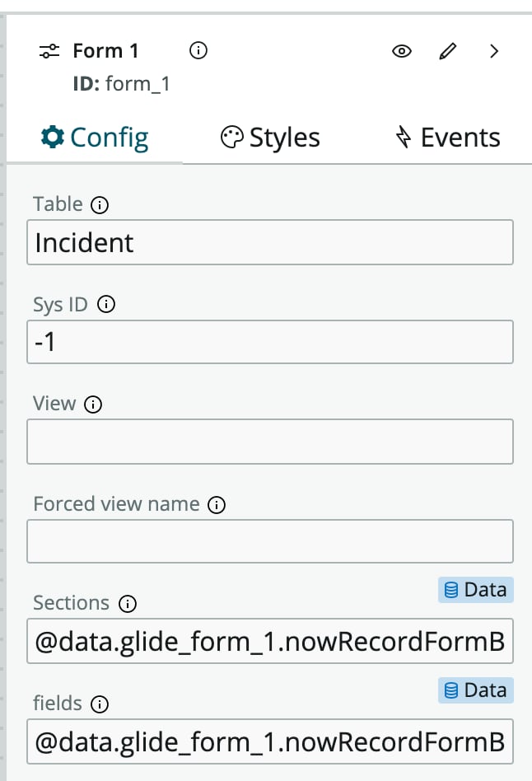Open the info icon next to Form 1
Screen dimensions: 532x781
click(x=198, y=50)
